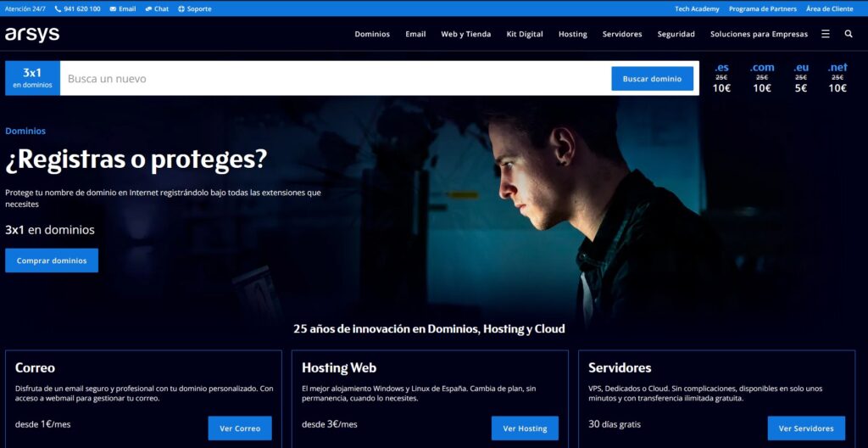Open the Seguridad menu
This screenshot has width=868, height=448.
coord(676,34)
